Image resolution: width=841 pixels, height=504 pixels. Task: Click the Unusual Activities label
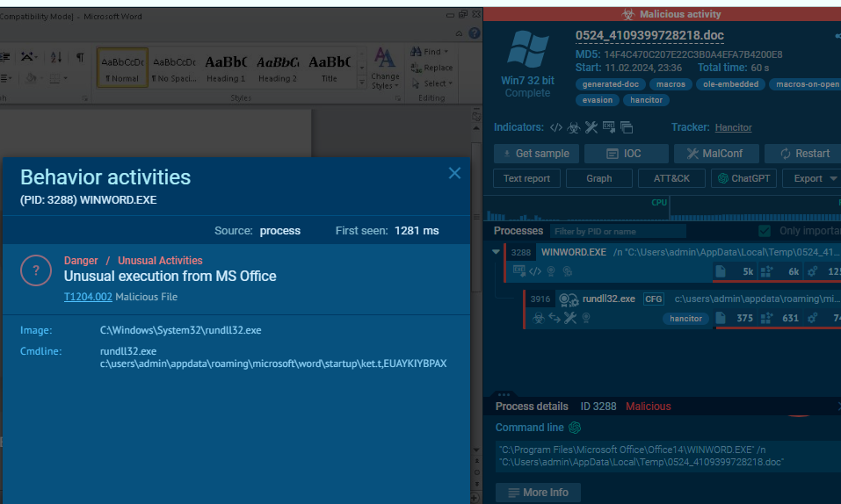point(160,261)
